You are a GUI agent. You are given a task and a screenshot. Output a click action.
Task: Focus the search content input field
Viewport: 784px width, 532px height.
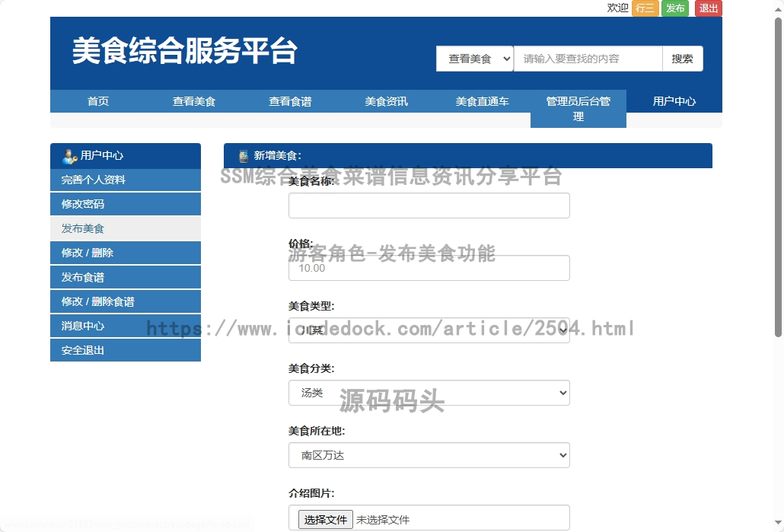(x=588, y=59)
